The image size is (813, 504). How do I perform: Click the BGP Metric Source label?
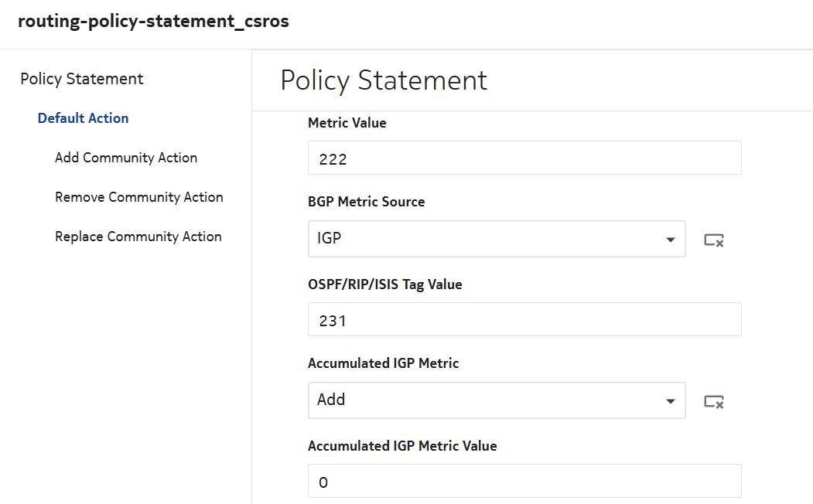tap(366, 202)
